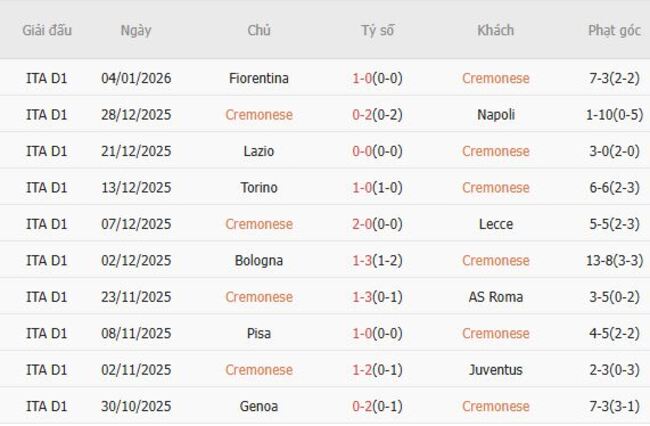Viewport: 650px width, 426px height.
Task: Select the Pisa team name
Action: pos(259,334)
